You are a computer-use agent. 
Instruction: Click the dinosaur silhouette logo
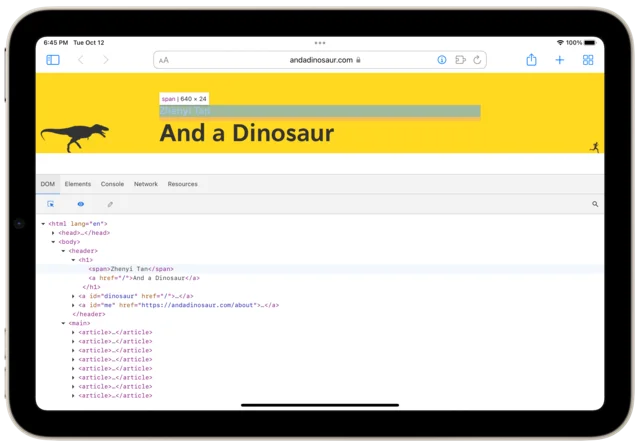click(x=75, y=138)
